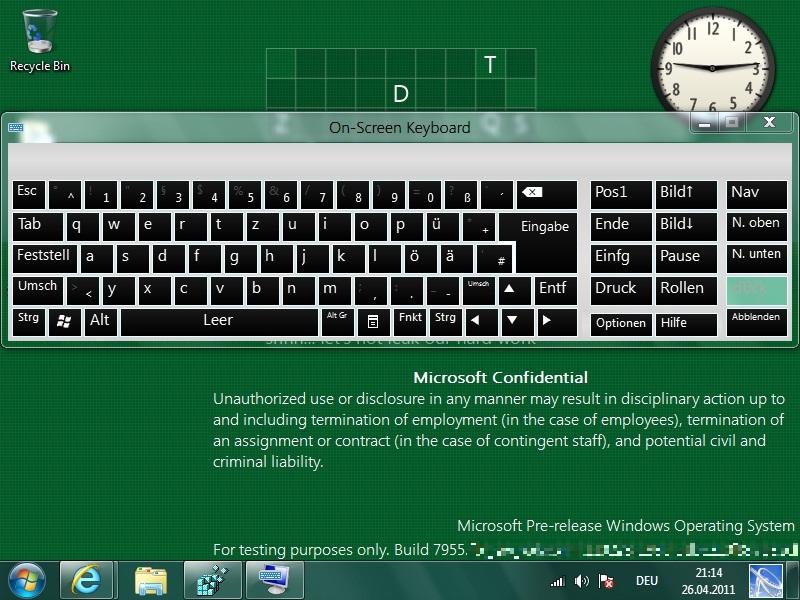Tap the Pause key
The width and height of the screenshot is (800, 600).
pyautogui.click(x=686, y=258)
